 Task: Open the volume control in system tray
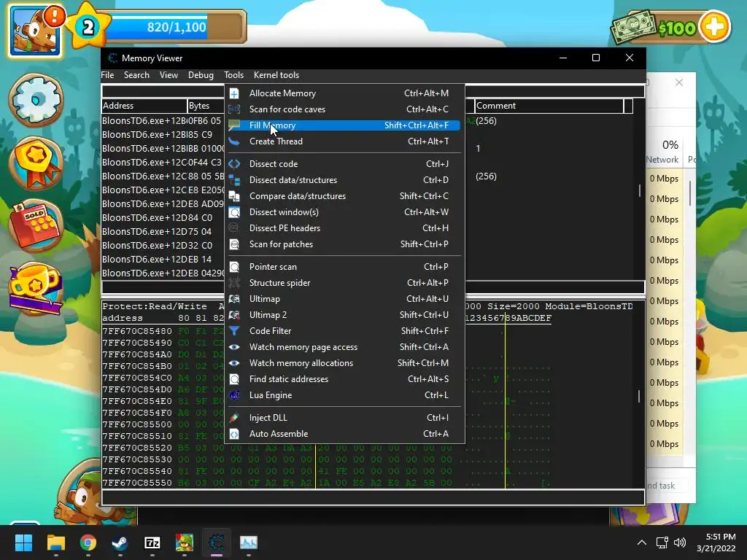[x=680, y=542]
